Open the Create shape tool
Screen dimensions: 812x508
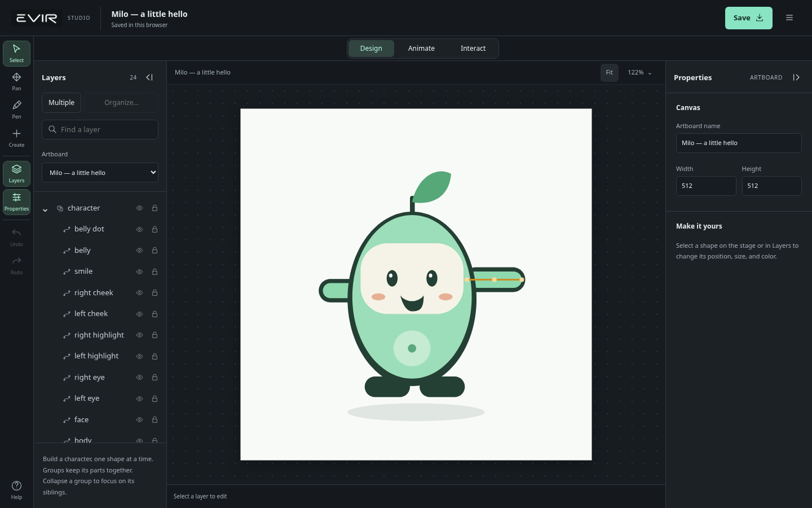point(16,138)
